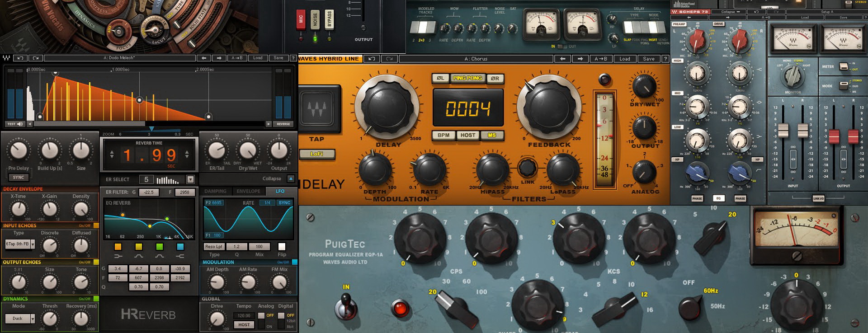Viewport: 868px width, 333px height.
Task: Toggle Input Echoes On/Off indicator
Action: pyautogui.click(x=96, y=225)
